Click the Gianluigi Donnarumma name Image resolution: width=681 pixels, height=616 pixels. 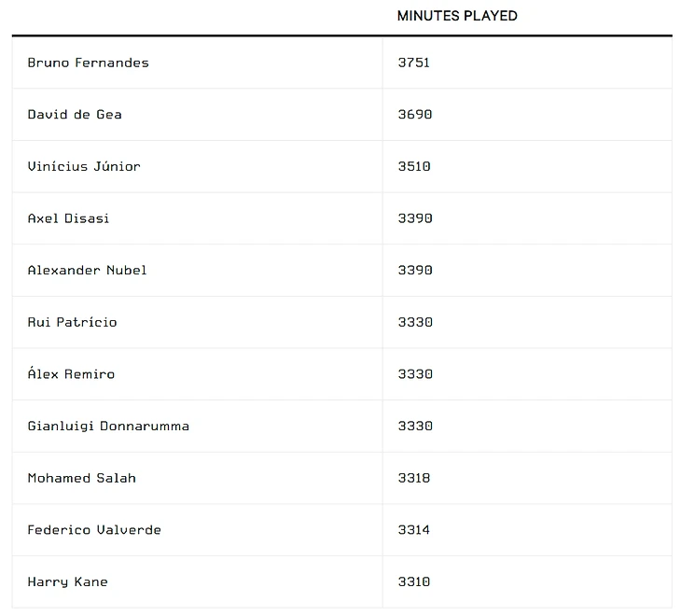pos(108,426)
